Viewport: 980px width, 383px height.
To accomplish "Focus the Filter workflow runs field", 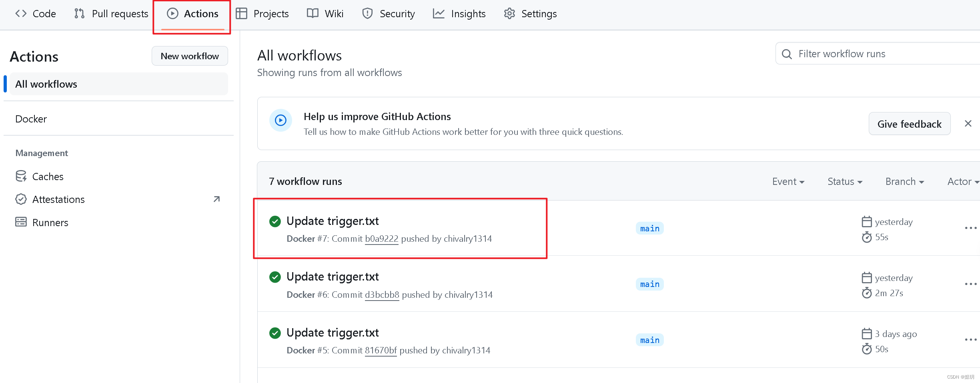I will pos(878,54).
